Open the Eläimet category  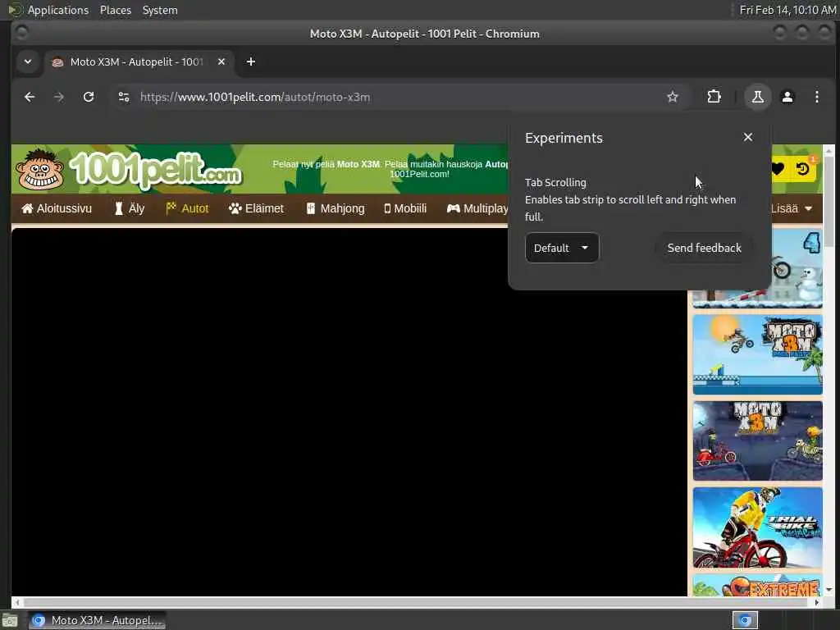click(x=256, y=208)
